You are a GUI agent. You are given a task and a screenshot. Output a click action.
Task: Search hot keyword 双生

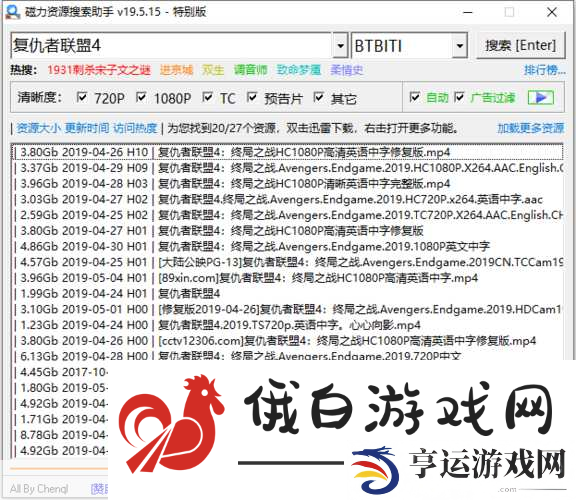point(213,70)
